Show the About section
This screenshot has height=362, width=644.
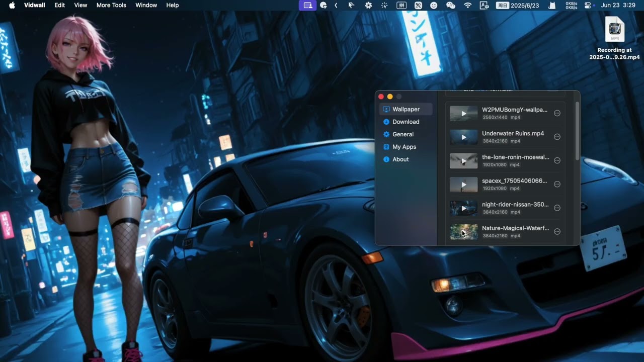[406, 159]
